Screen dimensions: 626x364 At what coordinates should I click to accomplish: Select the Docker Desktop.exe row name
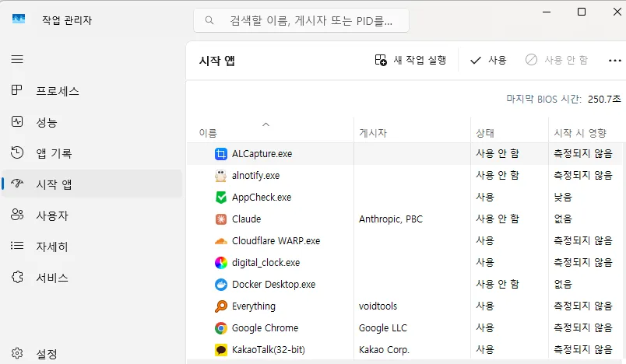pos(273,284)
